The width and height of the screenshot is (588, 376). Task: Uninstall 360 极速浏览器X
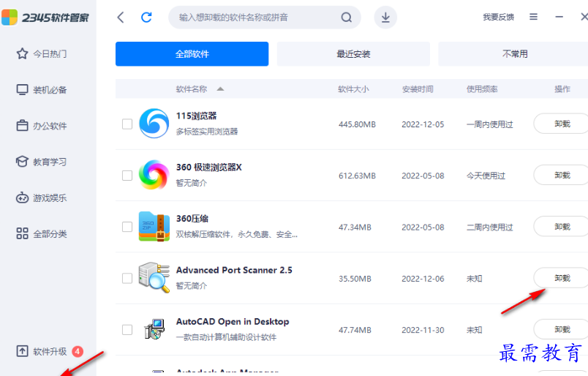click(562, 175)
